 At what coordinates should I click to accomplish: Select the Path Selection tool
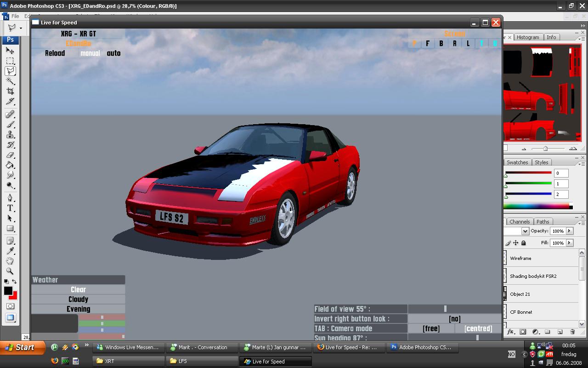click(x=10, y=218)
